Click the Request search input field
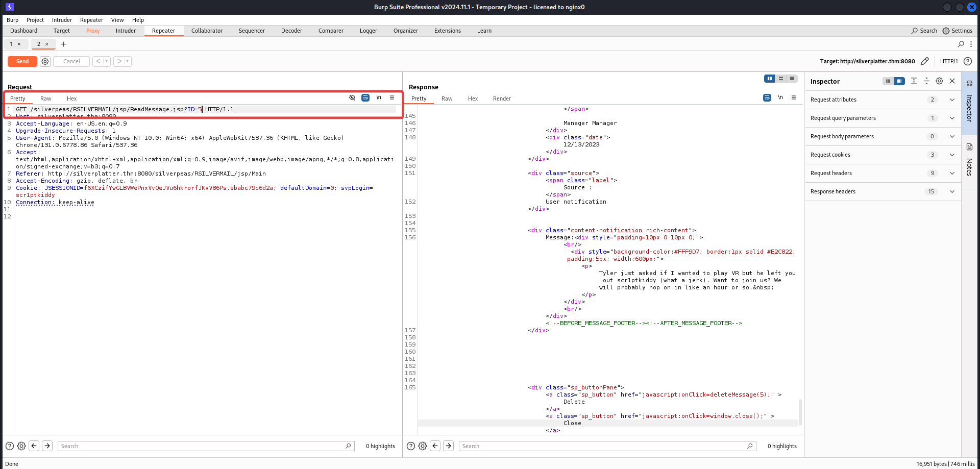 click(x=206, y=446)
